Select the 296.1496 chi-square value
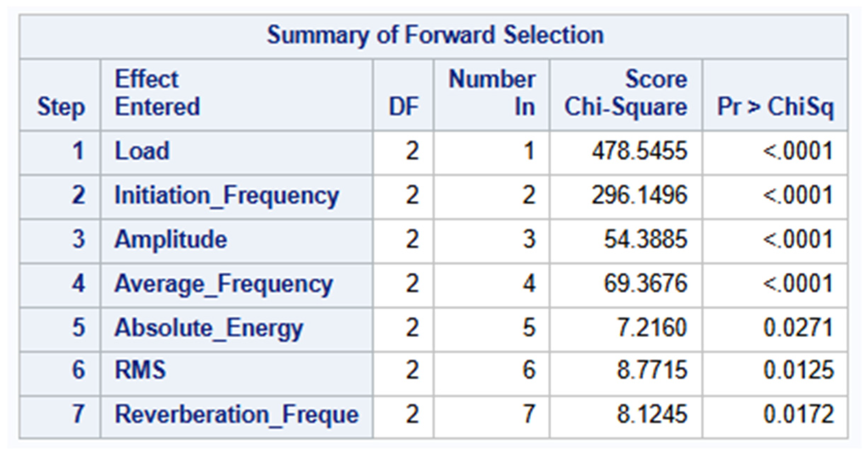 (639, 195)
